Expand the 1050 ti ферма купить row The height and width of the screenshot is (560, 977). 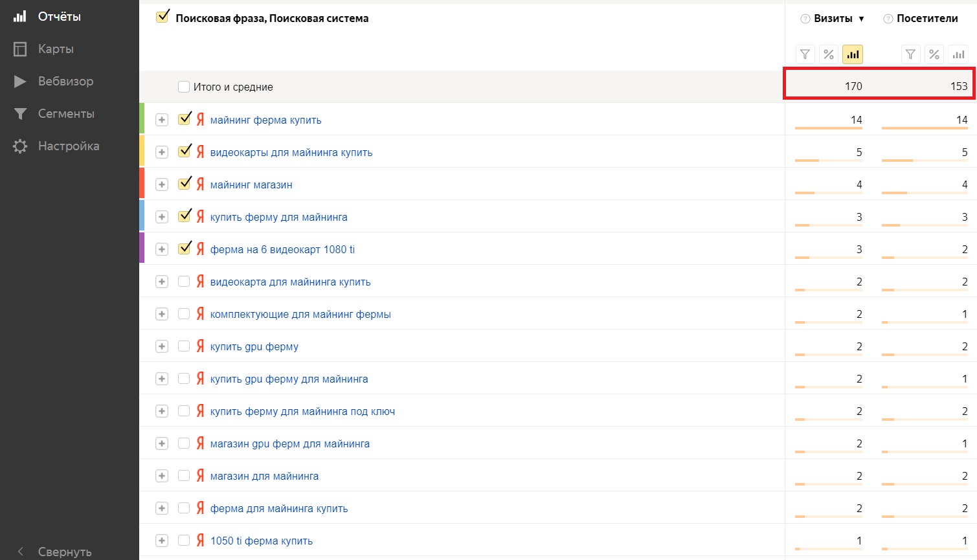click(162, 541)
